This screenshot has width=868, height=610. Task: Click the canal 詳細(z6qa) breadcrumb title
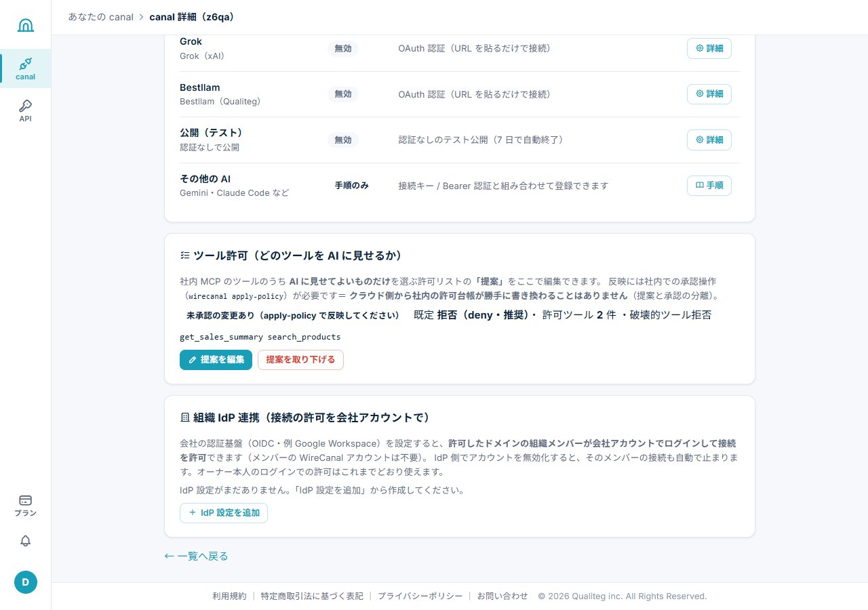click(x=192, y=17)
